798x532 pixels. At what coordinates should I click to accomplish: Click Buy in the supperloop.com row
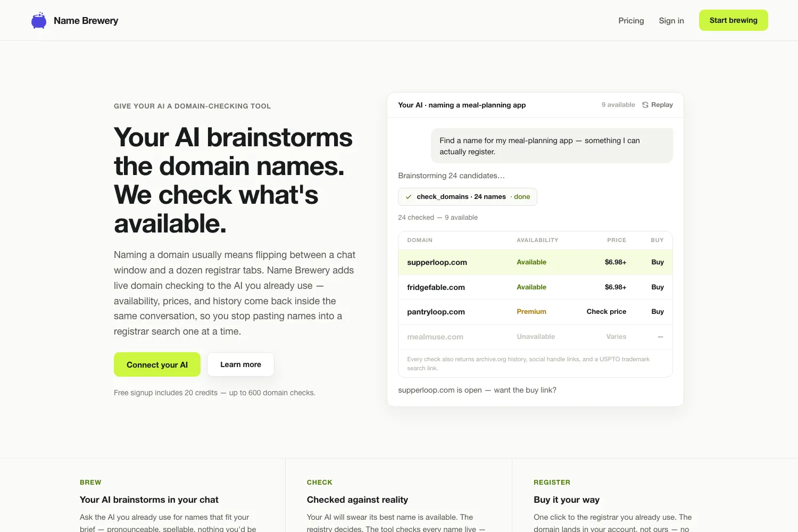coord(658,262)
